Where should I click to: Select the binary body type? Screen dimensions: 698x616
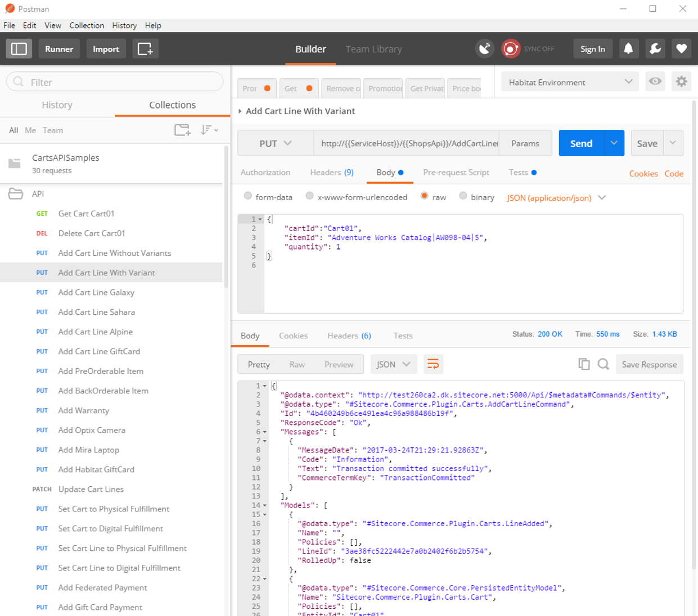coord(463,196)
